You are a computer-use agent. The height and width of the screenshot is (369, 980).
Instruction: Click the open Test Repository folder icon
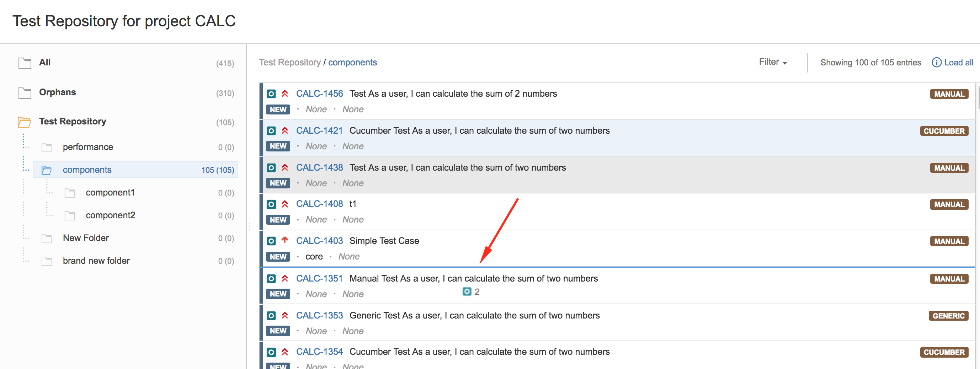pyautogui.click(x=24, y=122)
